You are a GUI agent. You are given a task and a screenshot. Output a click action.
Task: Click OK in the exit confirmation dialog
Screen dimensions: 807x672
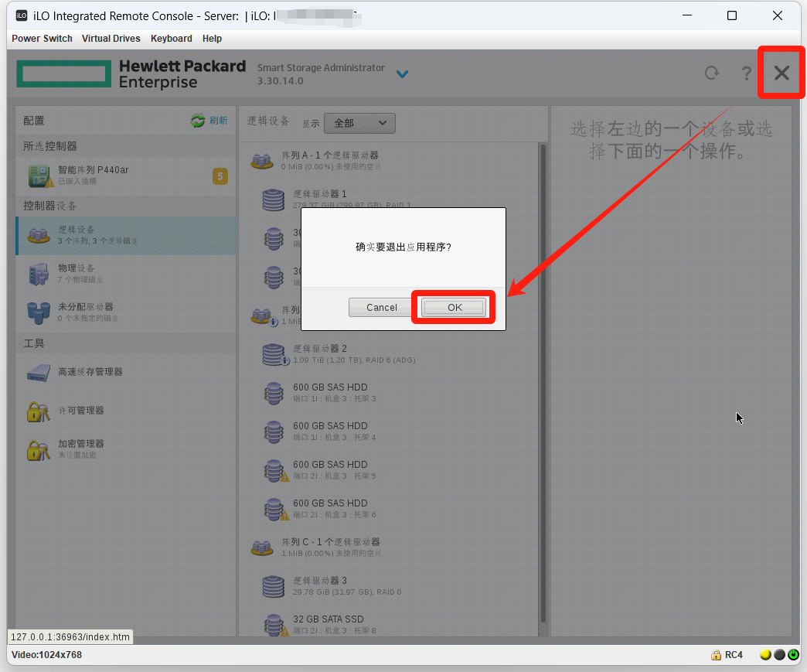(x=454, y=308)
